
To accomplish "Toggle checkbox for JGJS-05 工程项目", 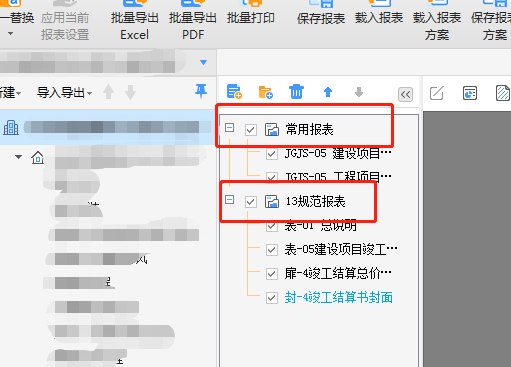I will click(x=272, y=177).
